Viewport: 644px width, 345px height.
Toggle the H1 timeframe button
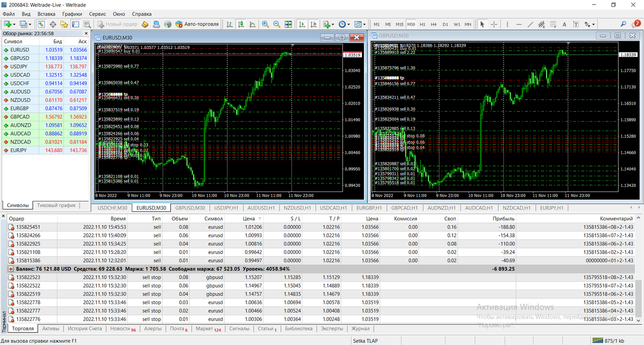[x=422, y=24]
